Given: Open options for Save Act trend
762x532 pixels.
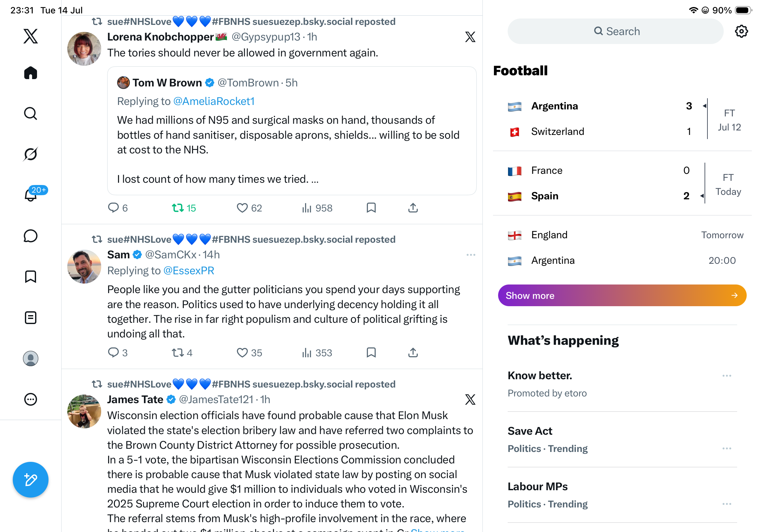Looking at the screenshot, I should click(x=727, y=448).
